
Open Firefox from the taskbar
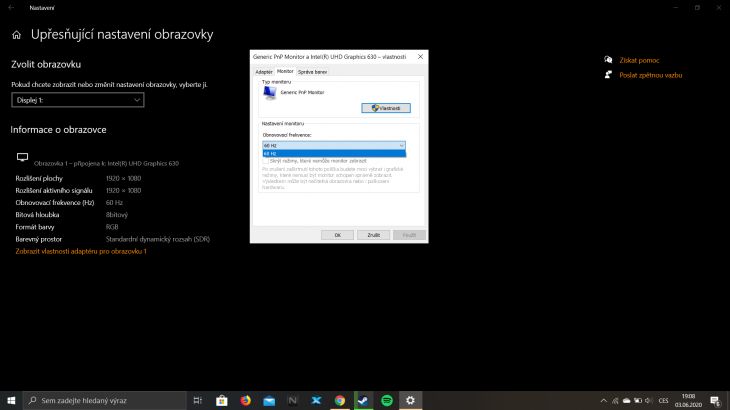[x=245, y=400]
